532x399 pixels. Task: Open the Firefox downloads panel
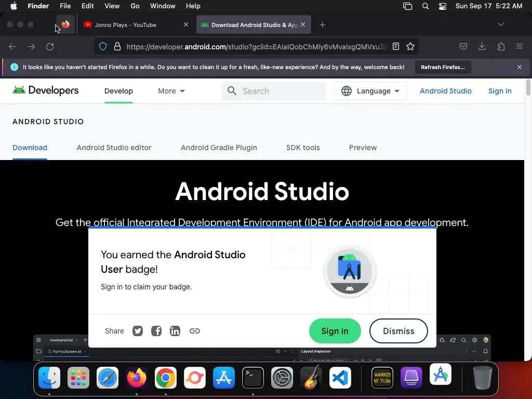pyautogui.click(x=482, y=46)
